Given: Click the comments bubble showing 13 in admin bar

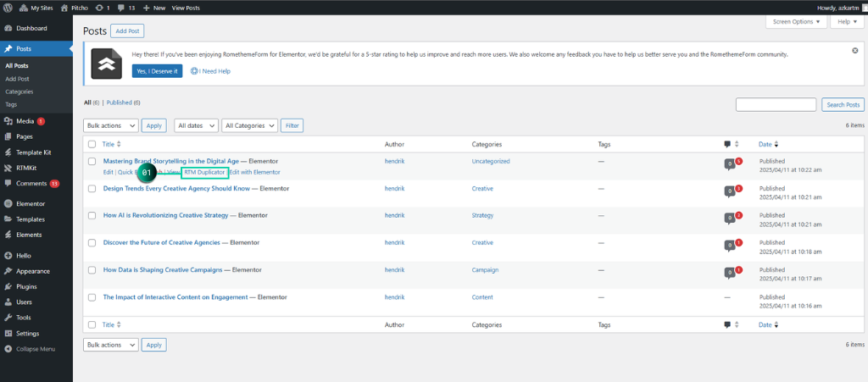Looking at the screenshot, I should pyautogui.click(x=126, y=8).
